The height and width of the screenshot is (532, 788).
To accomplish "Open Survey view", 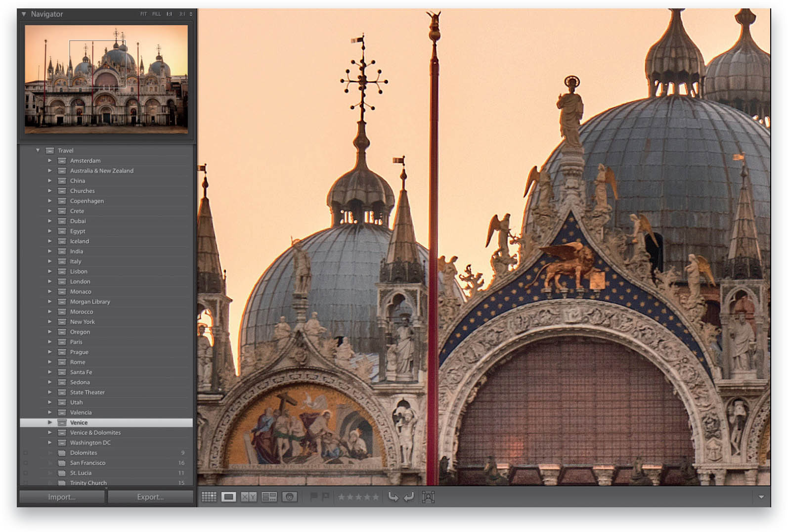I will click(x=269, y=497).
